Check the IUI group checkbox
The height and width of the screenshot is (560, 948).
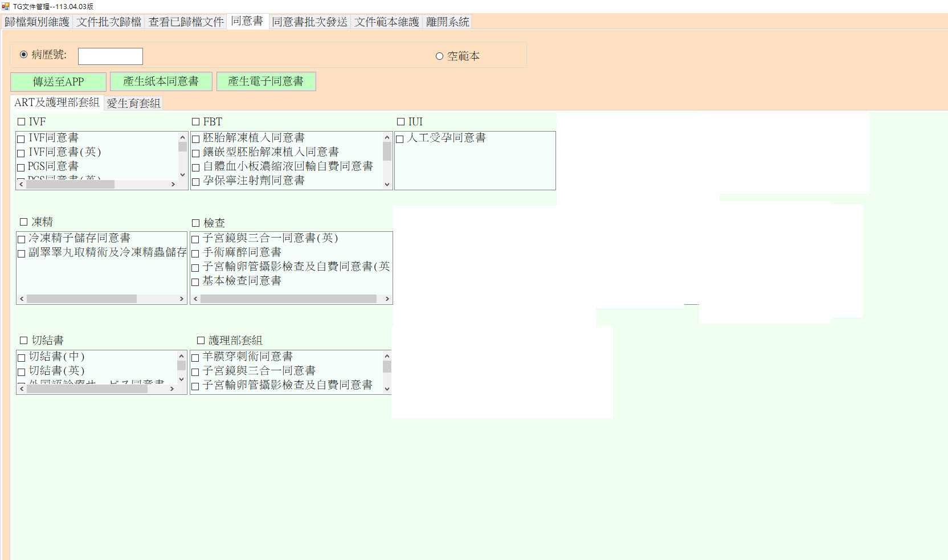coord(401,121)
